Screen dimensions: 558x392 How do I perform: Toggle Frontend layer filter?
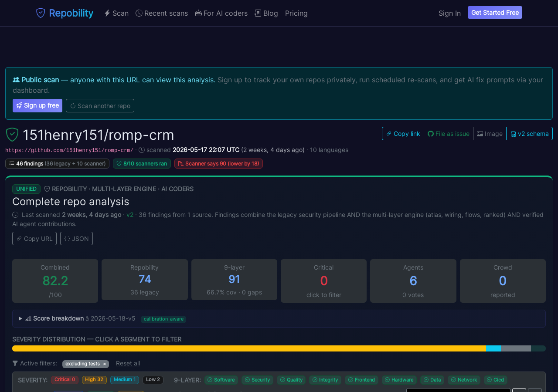point(361,380)
